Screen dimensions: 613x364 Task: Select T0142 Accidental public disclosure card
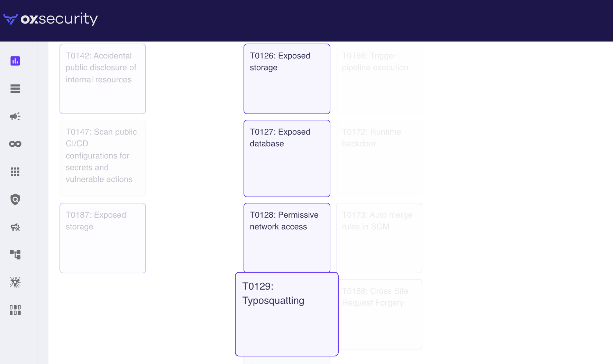pyautogui.click(x=103, y=79)
